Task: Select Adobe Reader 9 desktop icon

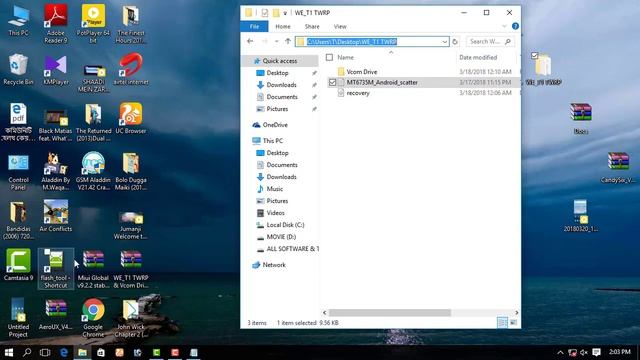Action: (56, 24)
